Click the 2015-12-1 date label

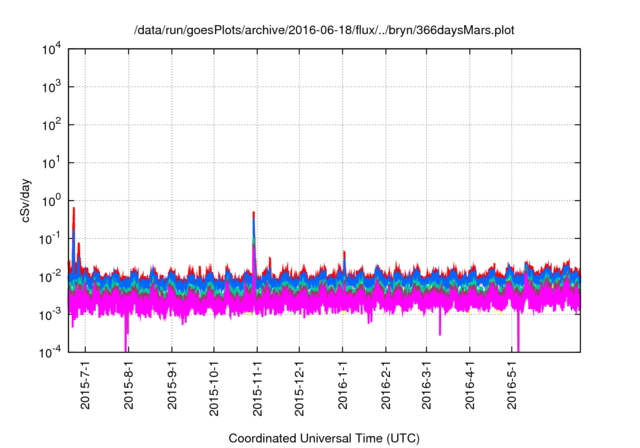299,388
